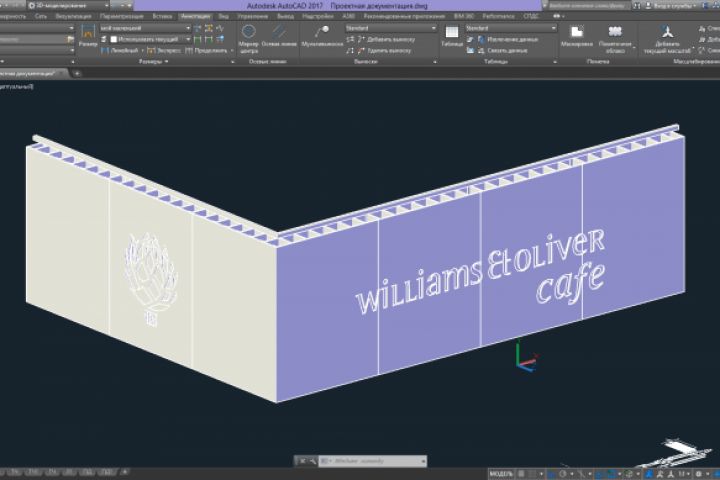Open Таблицы panel dialog launcher arrow
Screen dimensions: 720x480
pyautogui.click(x=555, y=62)
